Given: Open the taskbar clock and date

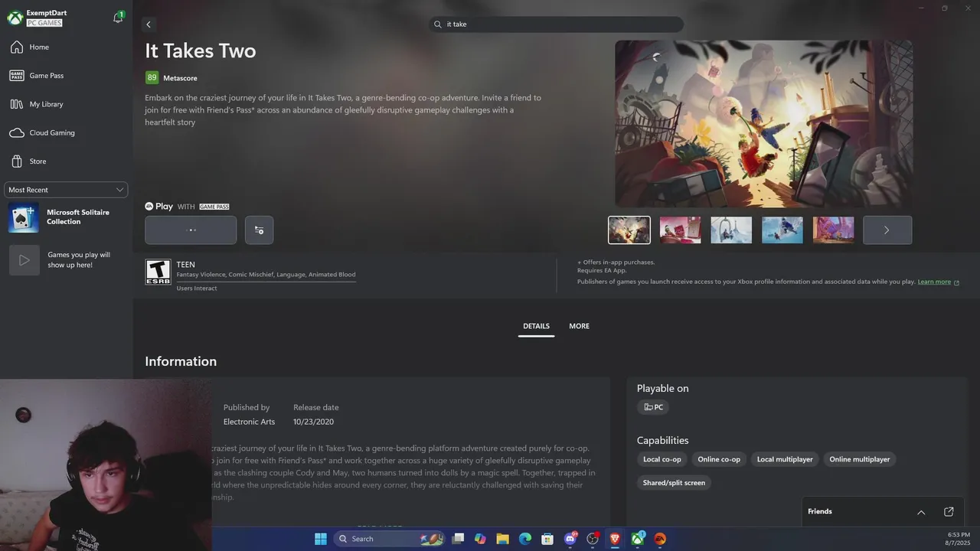Looking at the screenshot, I should (959, 539).
